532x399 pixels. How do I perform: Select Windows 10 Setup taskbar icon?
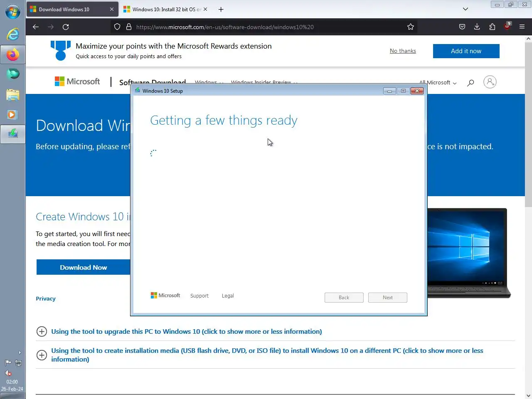pyautogui.click(x=13, y=134)
